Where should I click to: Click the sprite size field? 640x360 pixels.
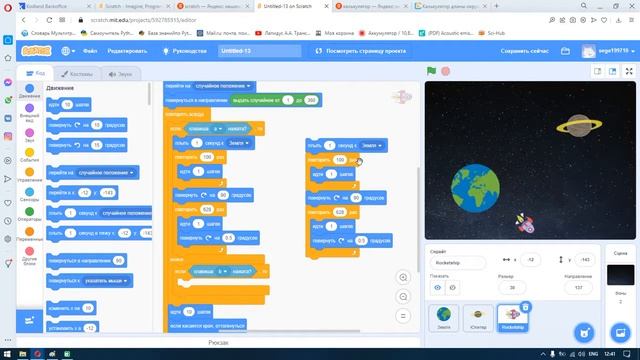click(x=512, y=288)
